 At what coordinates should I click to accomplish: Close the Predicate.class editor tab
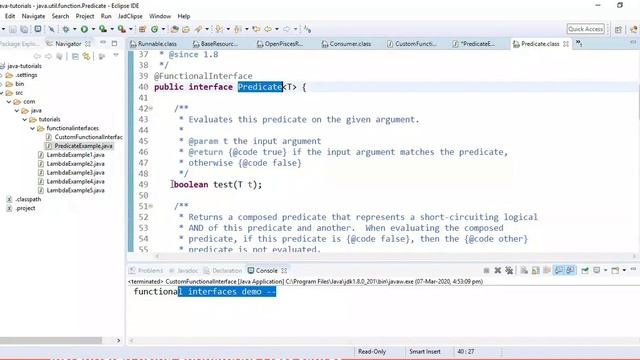point(566,44)
